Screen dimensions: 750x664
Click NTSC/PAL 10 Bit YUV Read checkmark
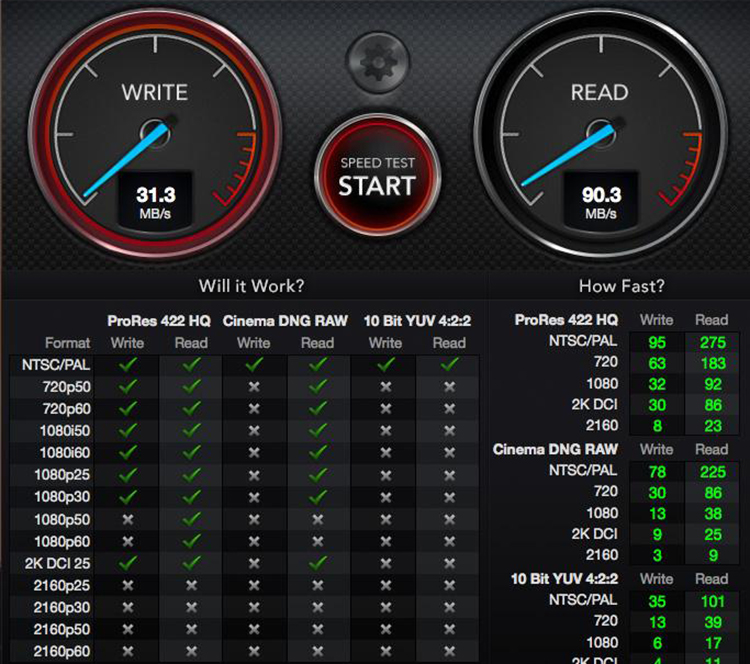pos(449,365)
